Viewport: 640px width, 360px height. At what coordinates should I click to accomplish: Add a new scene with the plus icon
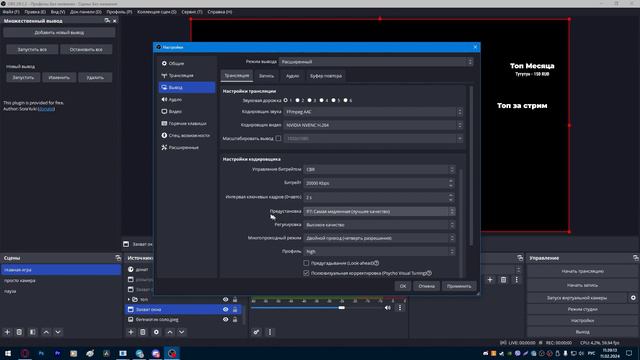tap(7, 332)
